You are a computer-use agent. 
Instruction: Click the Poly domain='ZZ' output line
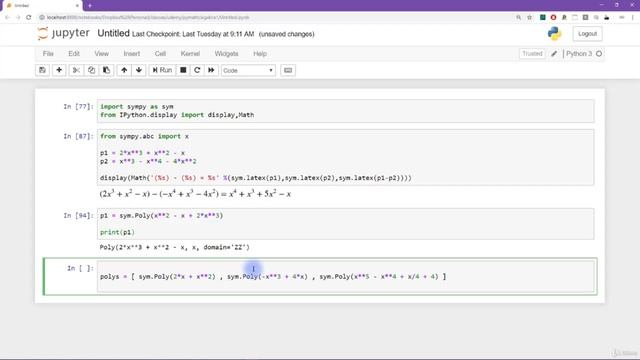(175, 247)
